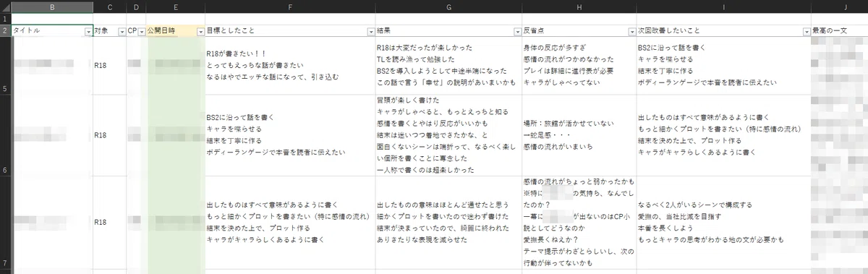Select the blurred title cell in row 6
868x274 pixels.
[52, 135]
